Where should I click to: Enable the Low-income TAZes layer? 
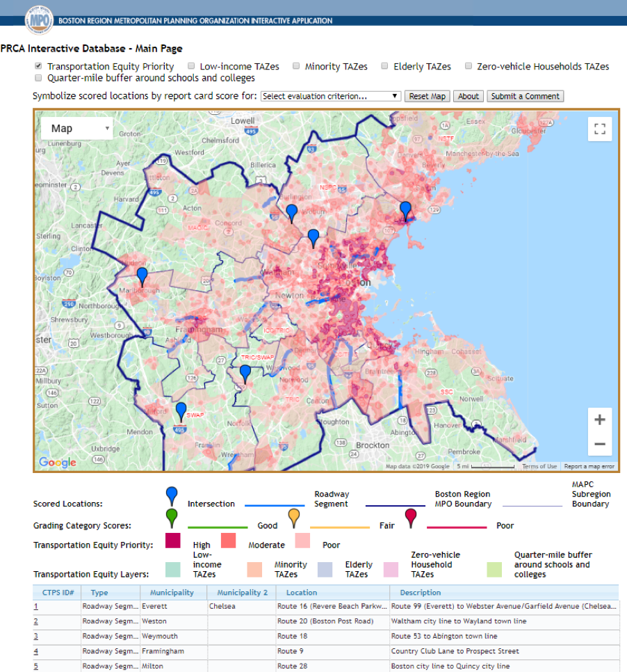point(191,66)
